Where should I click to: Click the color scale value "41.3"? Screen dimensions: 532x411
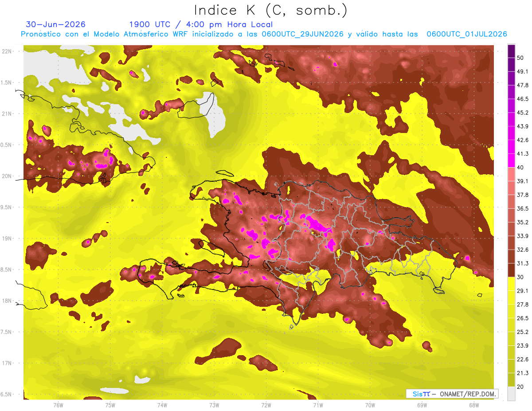tap(522, 154)
